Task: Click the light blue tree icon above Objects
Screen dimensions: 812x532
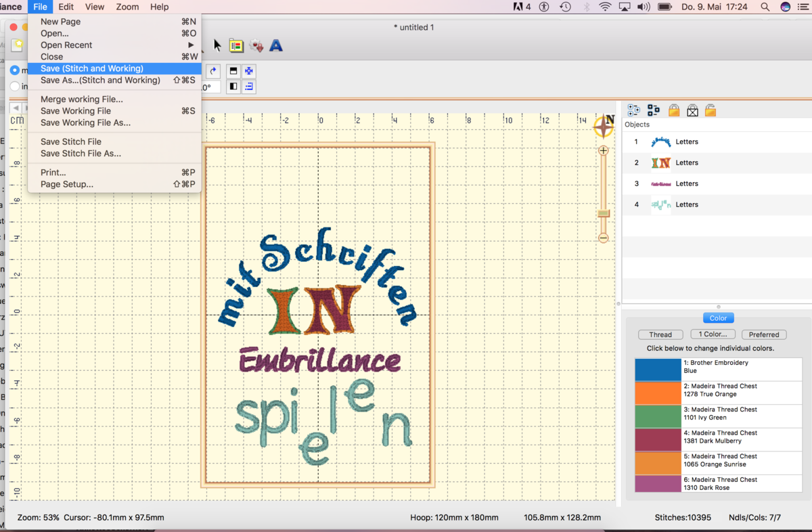Action: point(633,110)
